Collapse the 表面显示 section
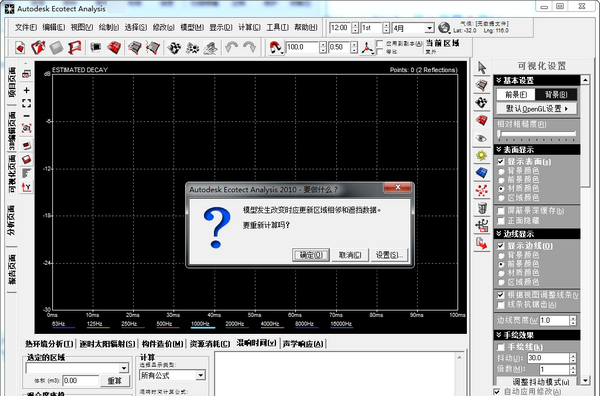This screenshot has width=600, height=411. click(x=498, y=149)
